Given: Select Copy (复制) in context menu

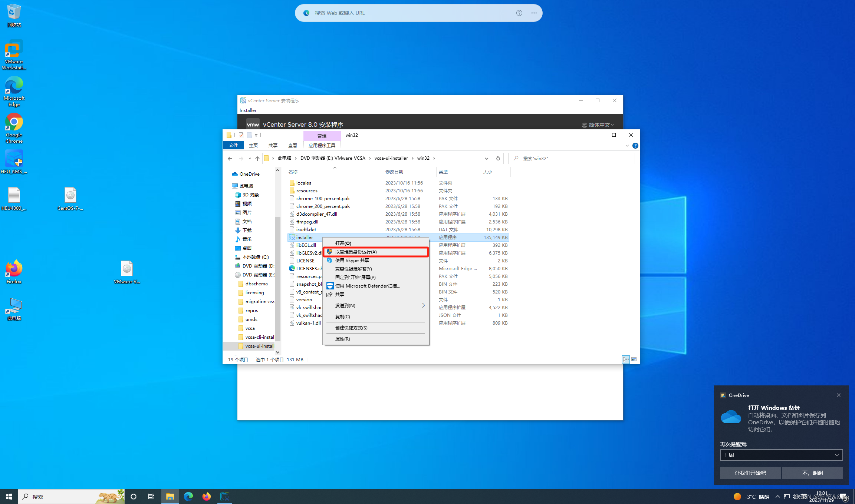Looking at the screenshot, I should click(376, 316).
